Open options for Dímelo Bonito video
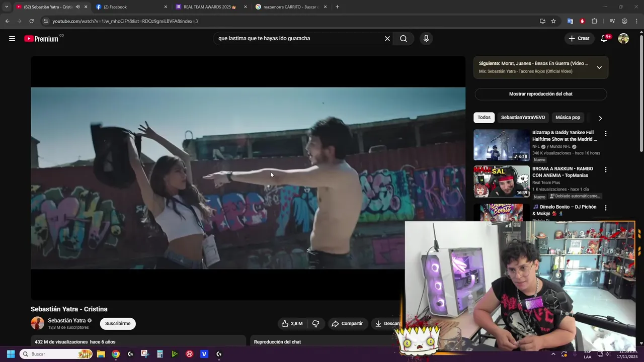The height and width of the screenshot is (362, 644). click(x=605, y=208)
